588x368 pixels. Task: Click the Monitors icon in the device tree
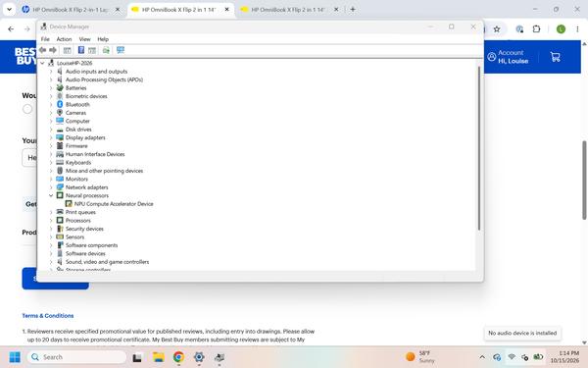coord(60,179)
